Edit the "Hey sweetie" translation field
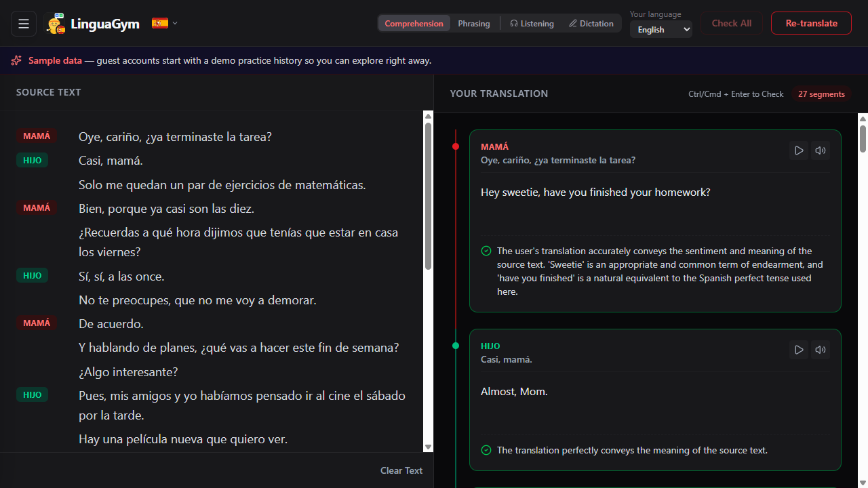Screen dimensions: 868x488 click(x=655, y=204)
